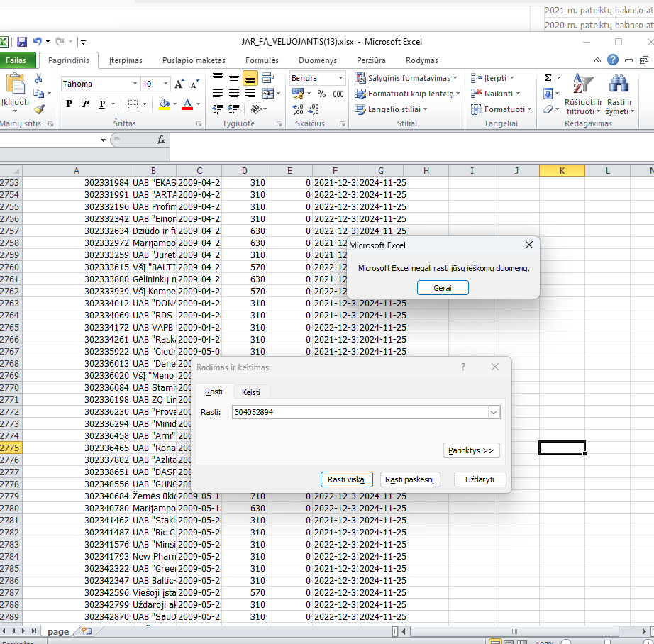
Task: Select the Format Painter brush icon
Action: tap(39, 109)
